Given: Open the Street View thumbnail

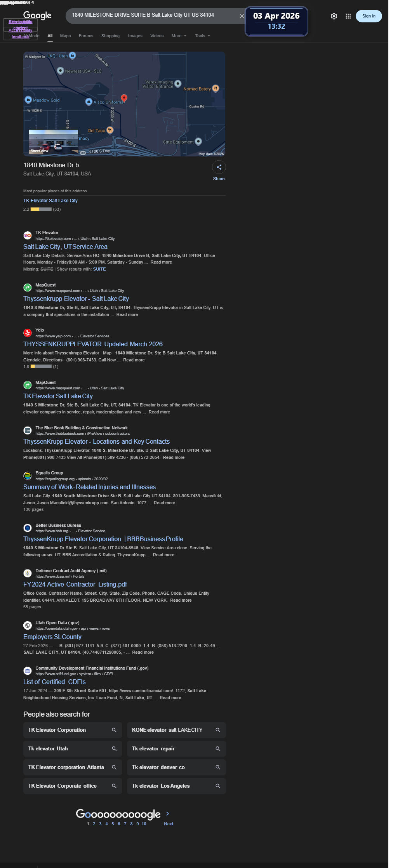Looking at the screenshot, I should (54, 142).
